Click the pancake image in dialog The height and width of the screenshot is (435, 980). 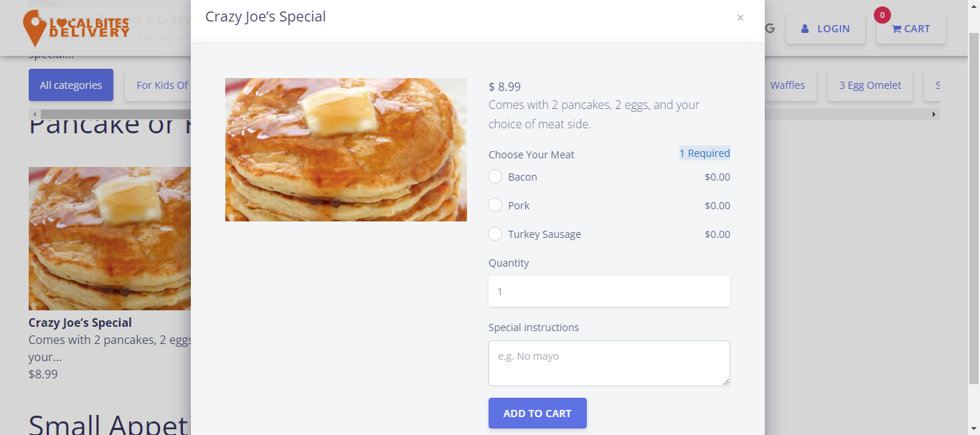point(346,150)
